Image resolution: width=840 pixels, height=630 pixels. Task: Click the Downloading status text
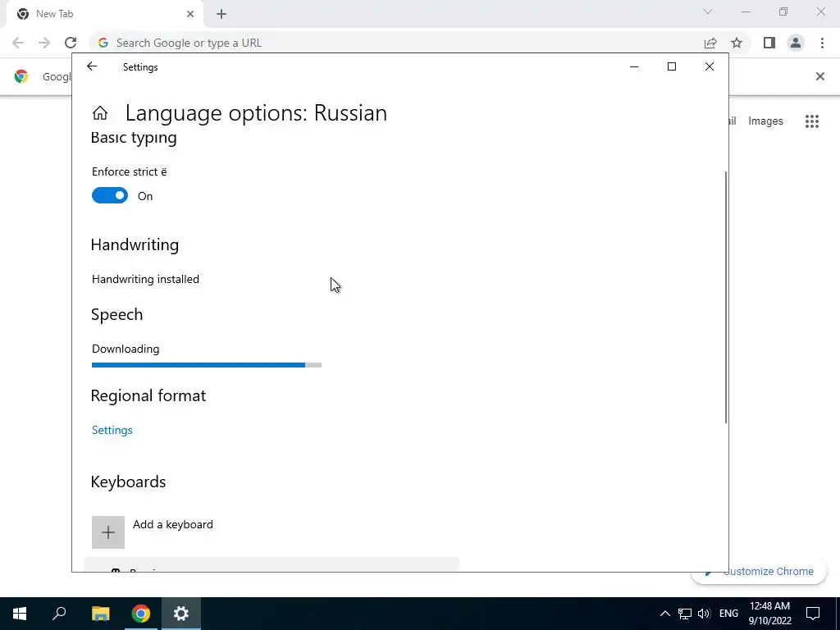point(126,349)
